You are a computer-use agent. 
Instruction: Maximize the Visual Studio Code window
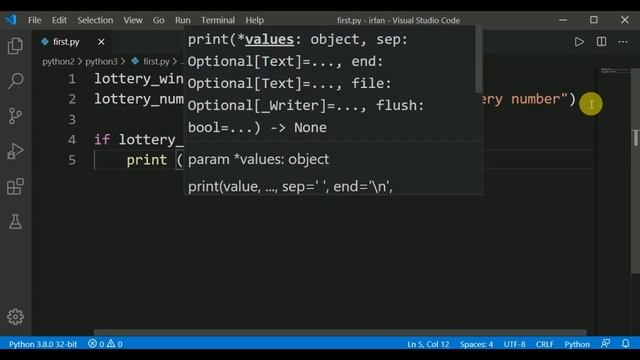(594, 20)
